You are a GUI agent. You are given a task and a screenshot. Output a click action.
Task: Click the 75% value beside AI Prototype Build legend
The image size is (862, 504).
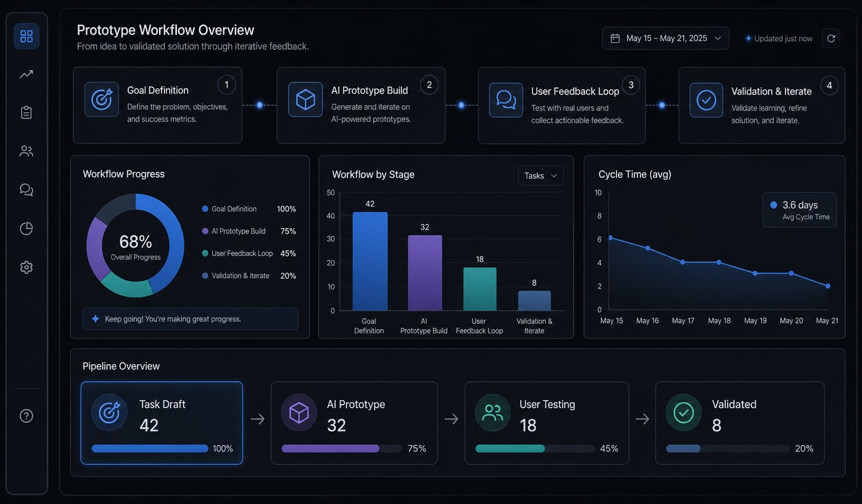click(x=288, y=231)
